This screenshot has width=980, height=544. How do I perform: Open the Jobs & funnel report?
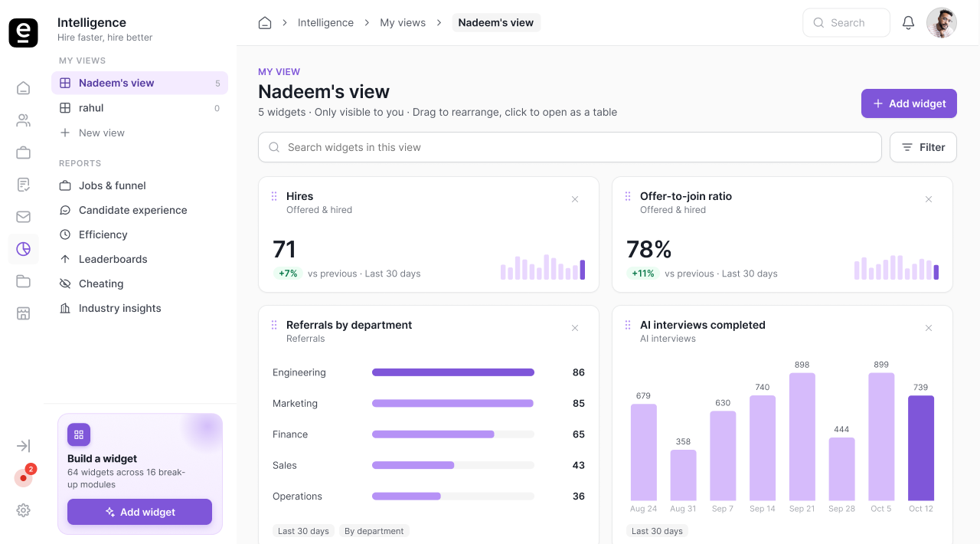[139, 185]
